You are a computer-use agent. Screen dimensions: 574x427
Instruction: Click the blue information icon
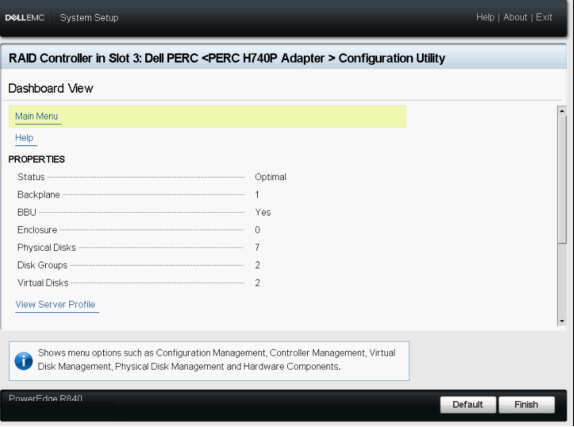tap(24, 361)
